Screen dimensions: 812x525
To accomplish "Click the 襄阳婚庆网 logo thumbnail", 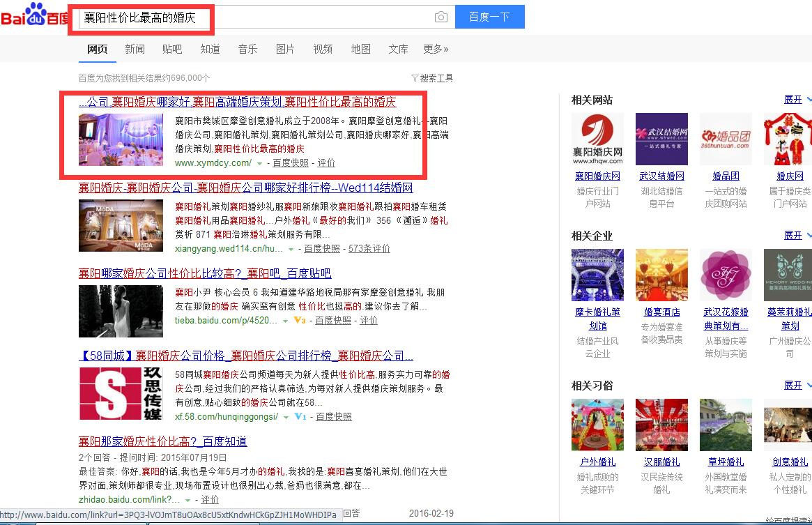I will pyautogui.click(x=597, y=139).
